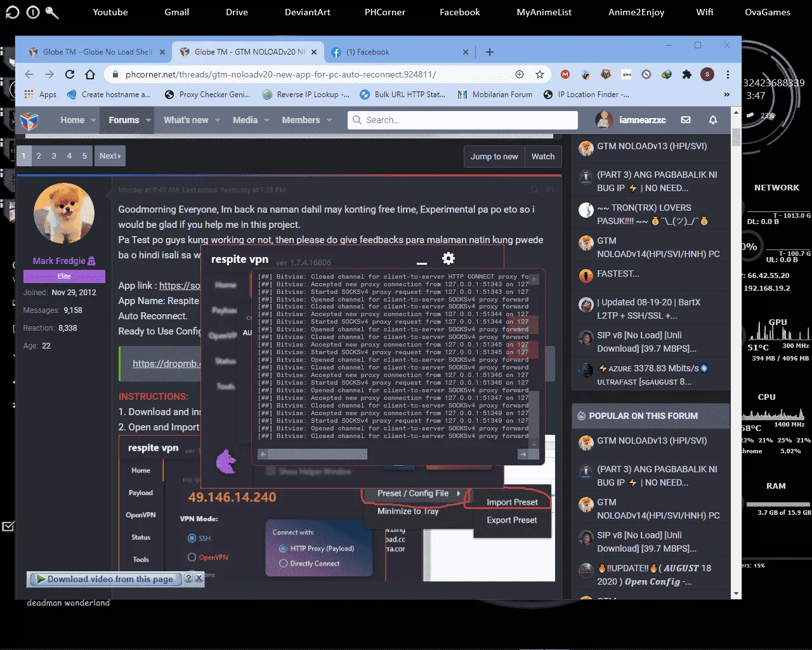812x650 pixels.
Task: Click the DeviantArt shortcut on the desktop bar
Action: pos(308,12)
